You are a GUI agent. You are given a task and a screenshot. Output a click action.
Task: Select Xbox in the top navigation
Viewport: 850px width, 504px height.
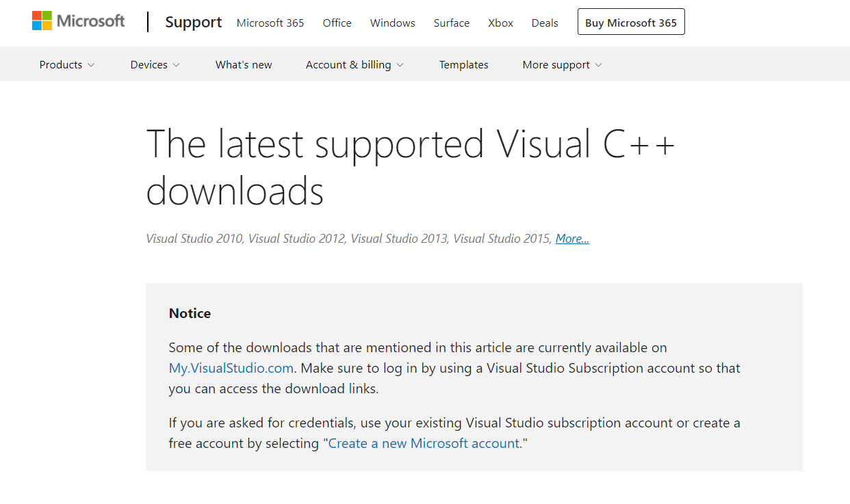[501, 23]
